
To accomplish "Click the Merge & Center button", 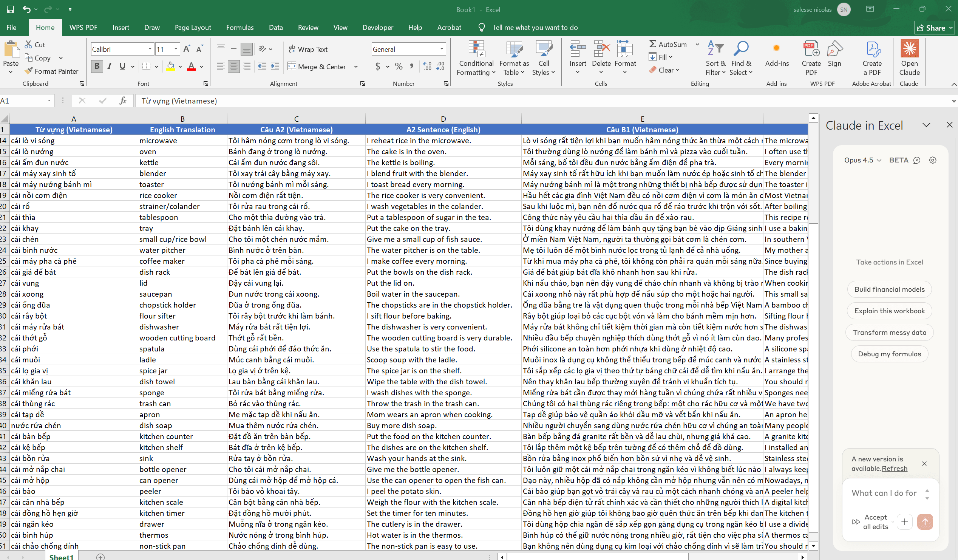I will [x=321, y=67].
